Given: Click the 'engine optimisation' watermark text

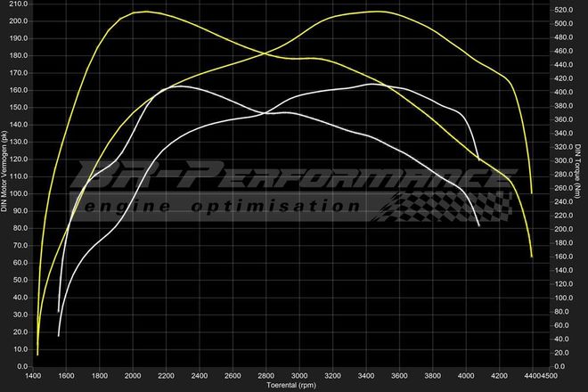Looking at the screenshot, I should (223, 206).
